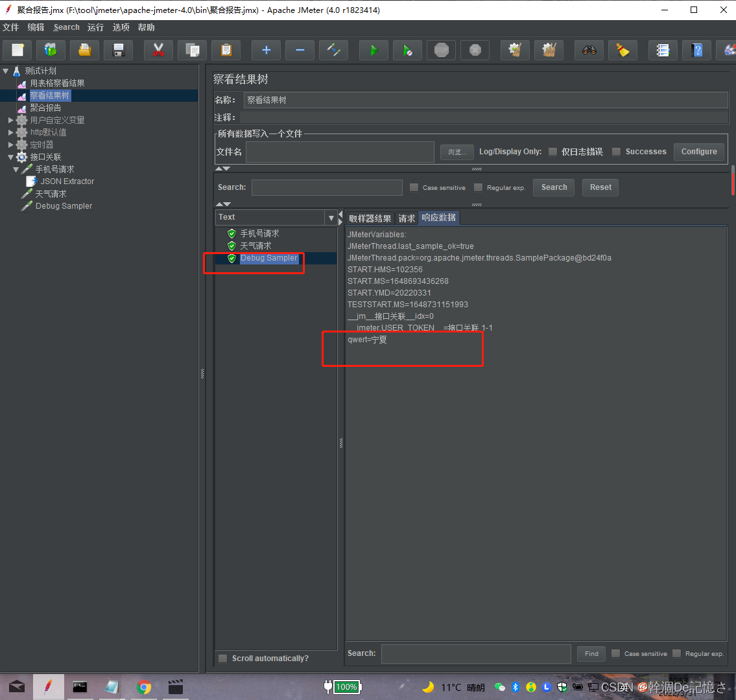Collapse search panel divider arrows

pos(224,204)
